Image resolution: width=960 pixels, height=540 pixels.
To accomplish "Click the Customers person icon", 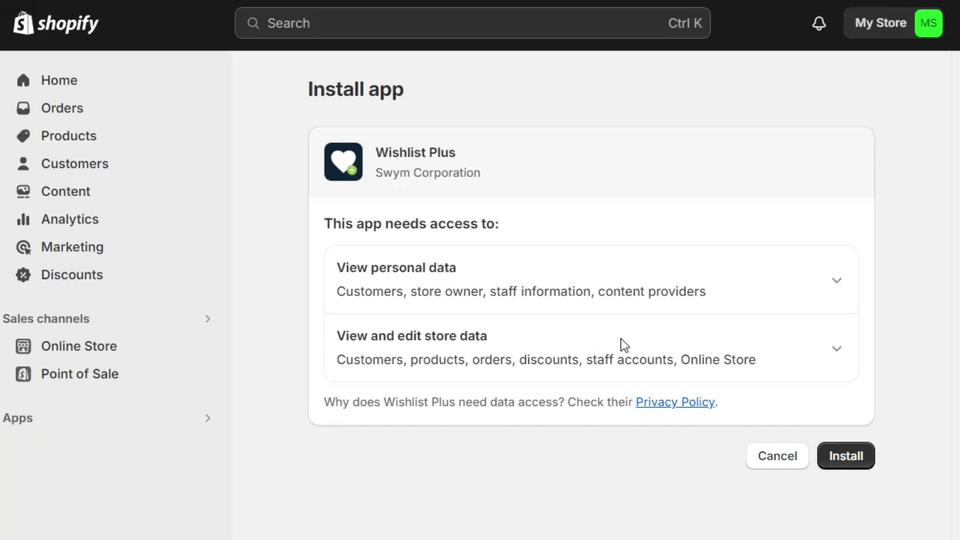I will pos(23,164).
